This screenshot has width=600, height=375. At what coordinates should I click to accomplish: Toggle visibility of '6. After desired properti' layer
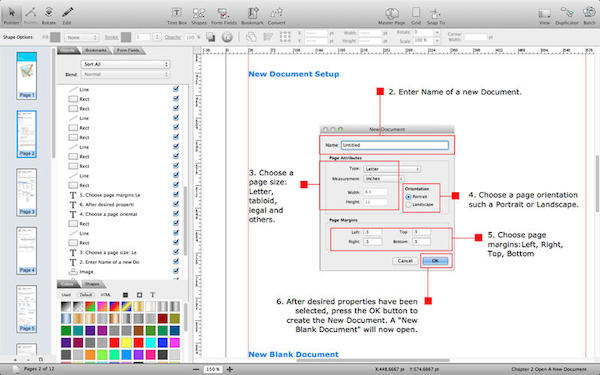[176, 204]
